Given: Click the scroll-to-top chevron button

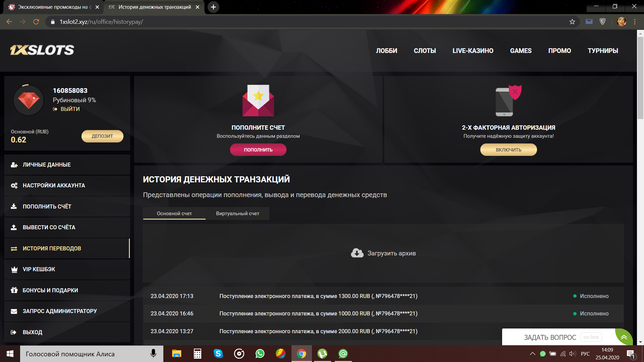Looking at the screenshot, I should (624, 337).
